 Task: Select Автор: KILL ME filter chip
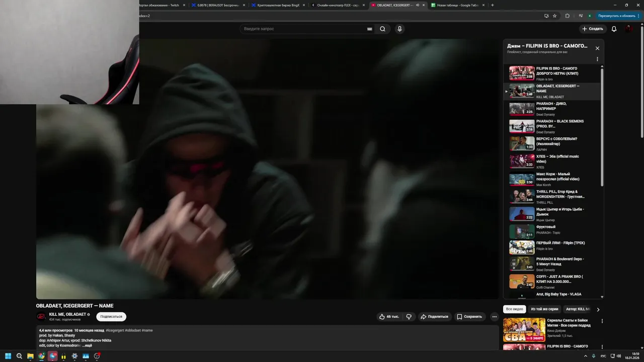(x=578, y=309)
